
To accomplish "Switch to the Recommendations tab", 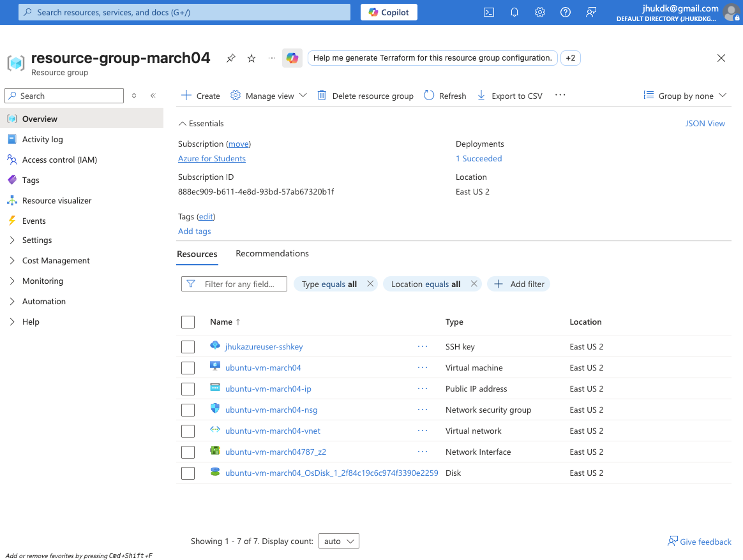I will tap(272, 254).
